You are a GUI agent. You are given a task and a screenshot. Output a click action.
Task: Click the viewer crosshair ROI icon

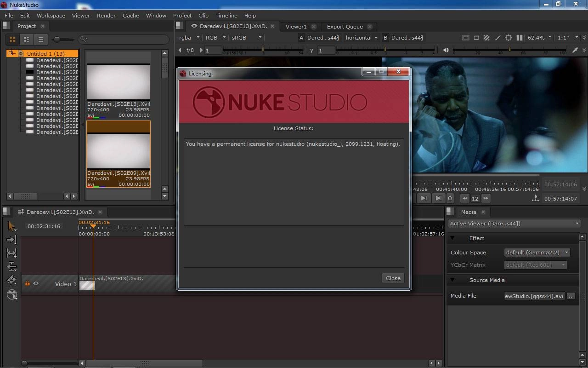pyautogui.click(x=509, y=38)
